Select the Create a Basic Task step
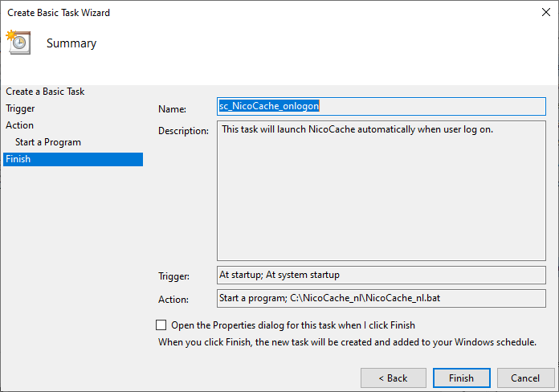This screenshot has height=392, width=559. pos(45,92)
